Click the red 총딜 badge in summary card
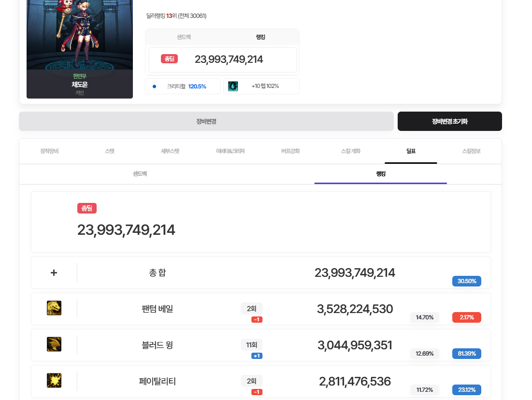This screenshot has height=400, width=532. tap(169, 58)
